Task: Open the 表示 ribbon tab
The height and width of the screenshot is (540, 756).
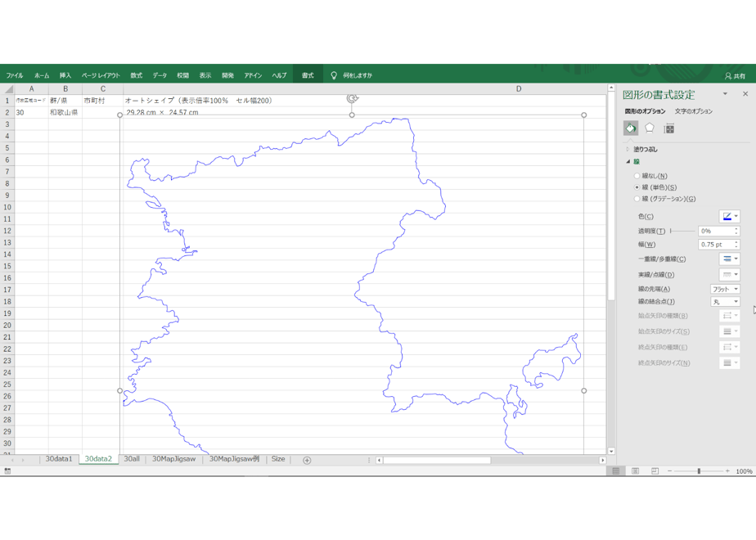Action: point(205,76)
